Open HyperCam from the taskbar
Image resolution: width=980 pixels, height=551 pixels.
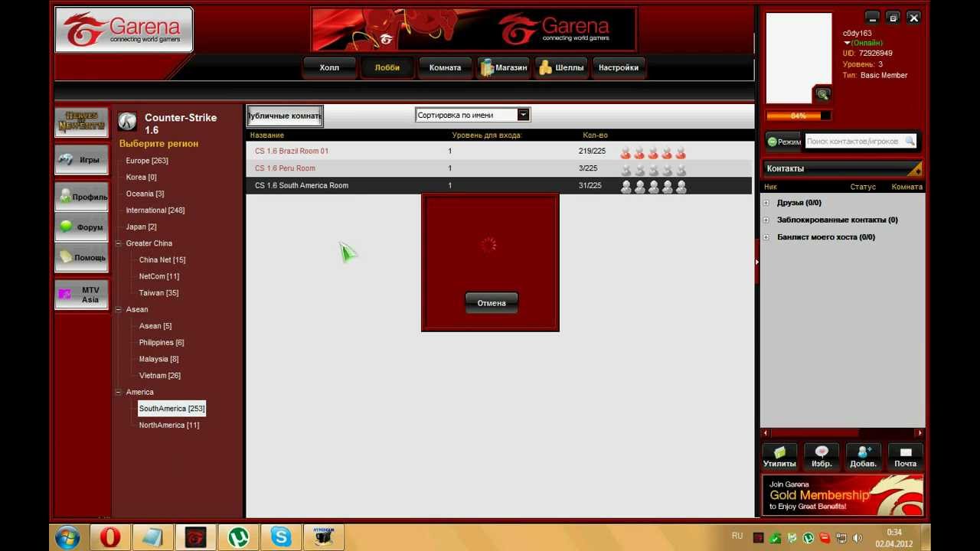click(x=325, y=537)
